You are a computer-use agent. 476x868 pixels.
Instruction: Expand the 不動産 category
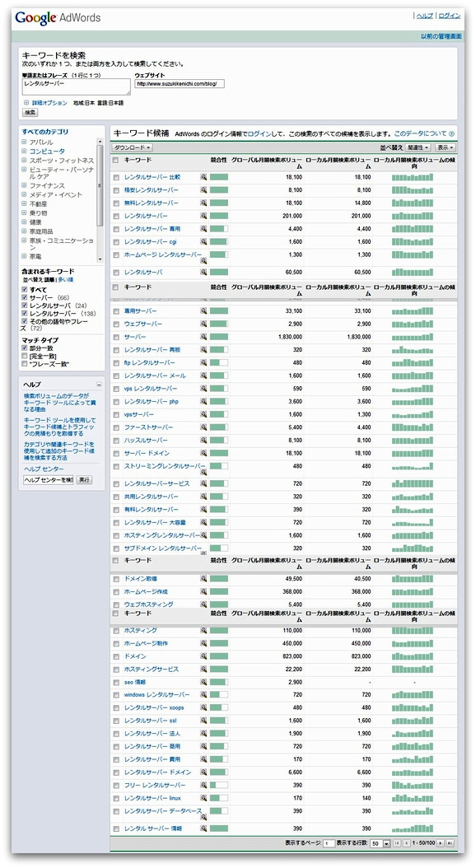coord(25,203)
